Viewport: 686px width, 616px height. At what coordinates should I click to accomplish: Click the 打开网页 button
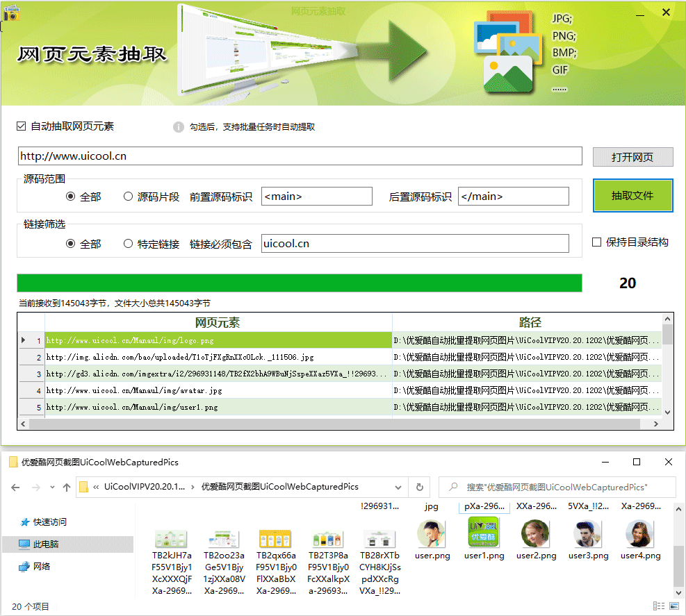point(632,157)
